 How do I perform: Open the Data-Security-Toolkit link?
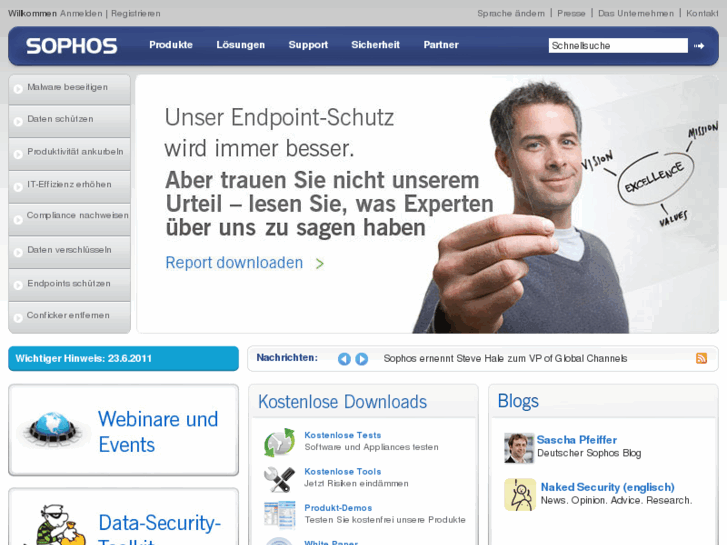pyautogui.click(x=159, y=529)
